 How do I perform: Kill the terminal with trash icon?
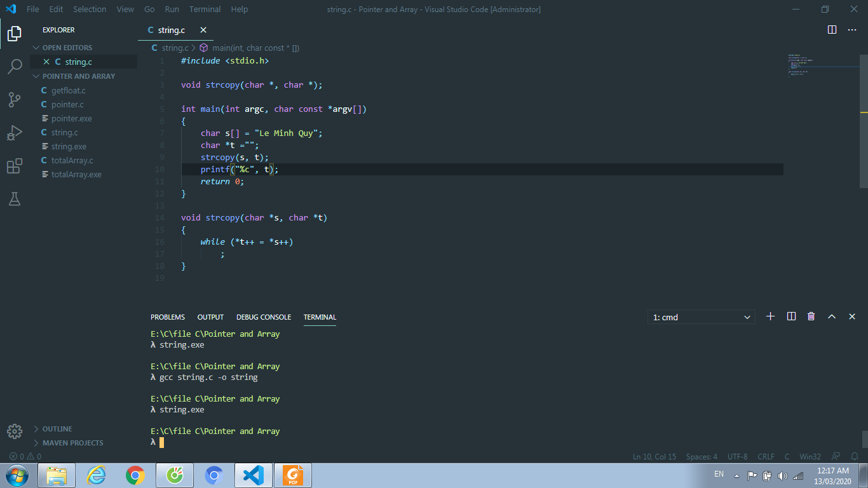click(x=811, y=316)
